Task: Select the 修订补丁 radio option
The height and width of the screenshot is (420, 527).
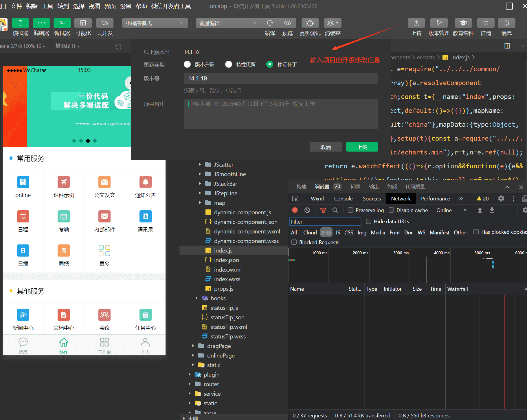Action: [x=269, y=64]
